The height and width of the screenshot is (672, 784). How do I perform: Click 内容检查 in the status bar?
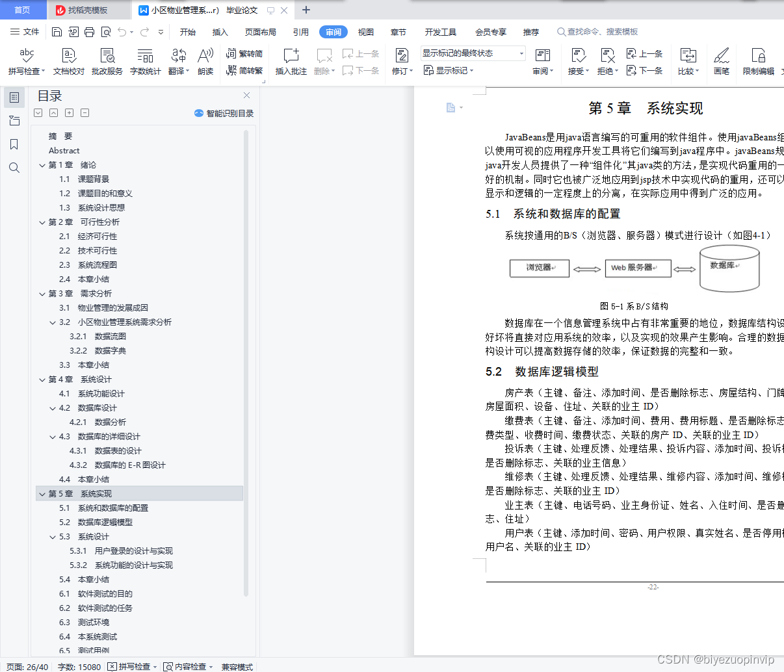coord(188,666)
